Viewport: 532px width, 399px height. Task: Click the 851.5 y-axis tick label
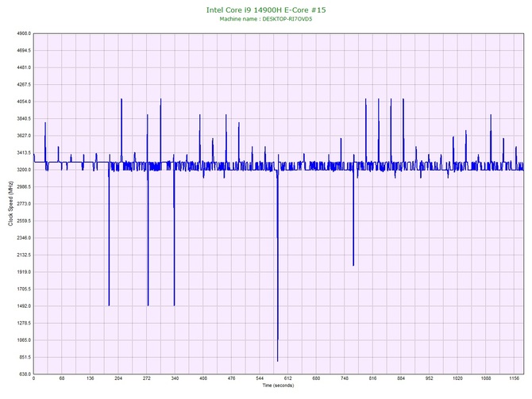tap(25, 357)
